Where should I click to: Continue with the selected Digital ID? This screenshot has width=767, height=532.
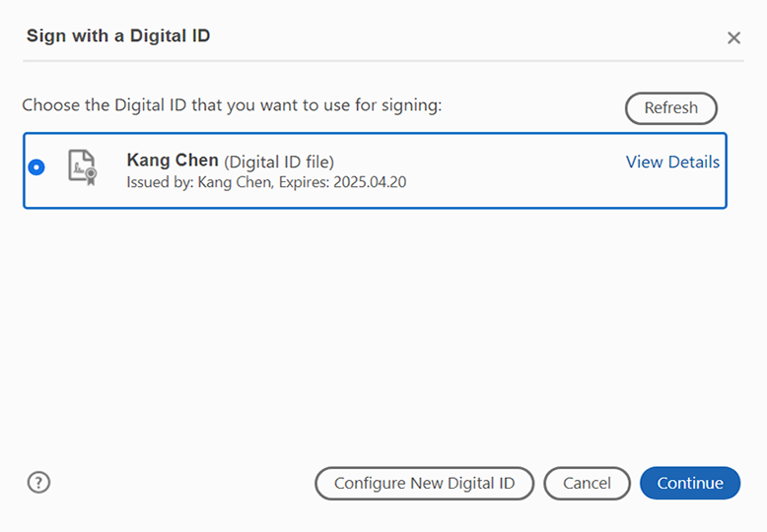pos(690,483)
